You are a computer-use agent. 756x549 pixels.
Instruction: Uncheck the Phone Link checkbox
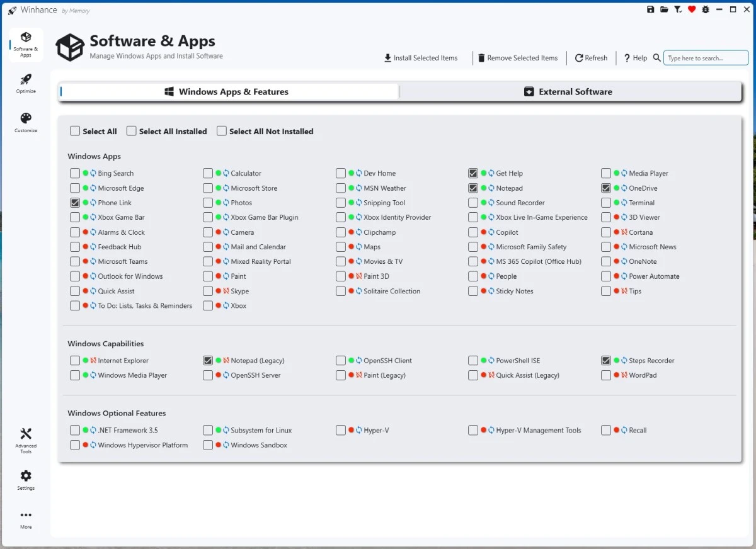[x=75, y=203]
